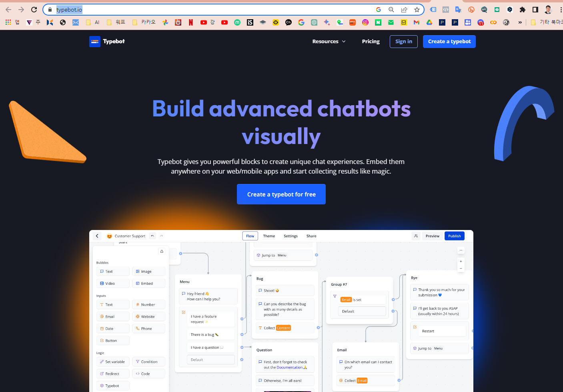Open the share page icon in address bar
Viewport: 563px width, 392px height.
[x=404, y=10]
